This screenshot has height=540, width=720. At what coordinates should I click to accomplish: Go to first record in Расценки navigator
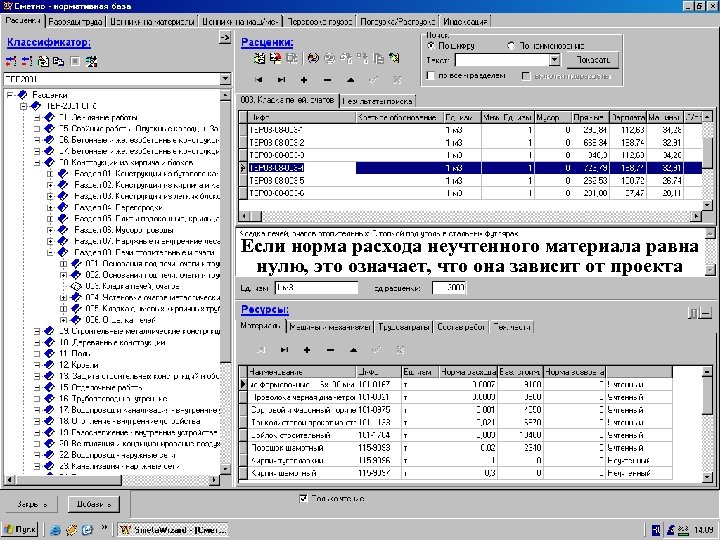point(259,80)
